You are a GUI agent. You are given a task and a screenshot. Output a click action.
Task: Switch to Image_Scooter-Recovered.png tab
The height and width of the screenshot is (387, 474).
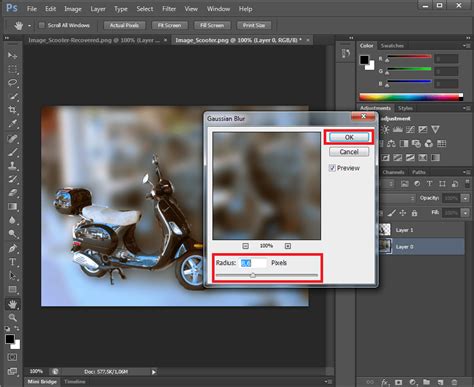pos(94,40)
